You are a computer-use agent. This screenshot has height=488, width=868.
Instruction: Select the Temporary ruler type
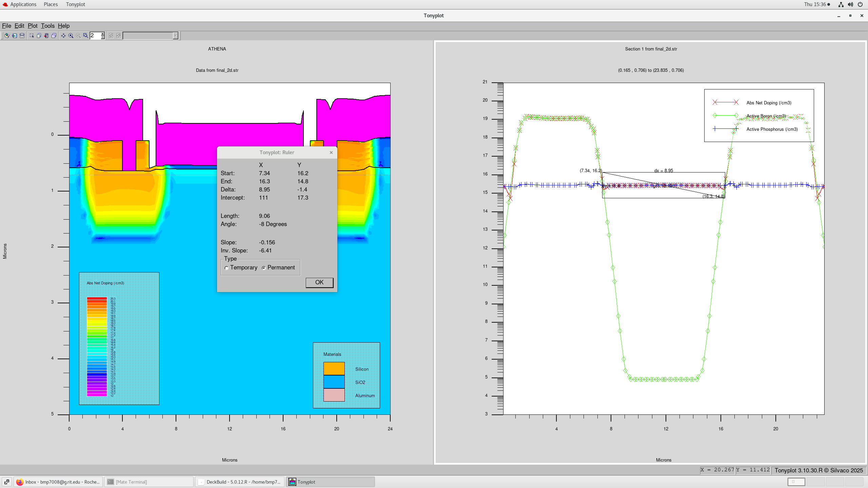226,268
